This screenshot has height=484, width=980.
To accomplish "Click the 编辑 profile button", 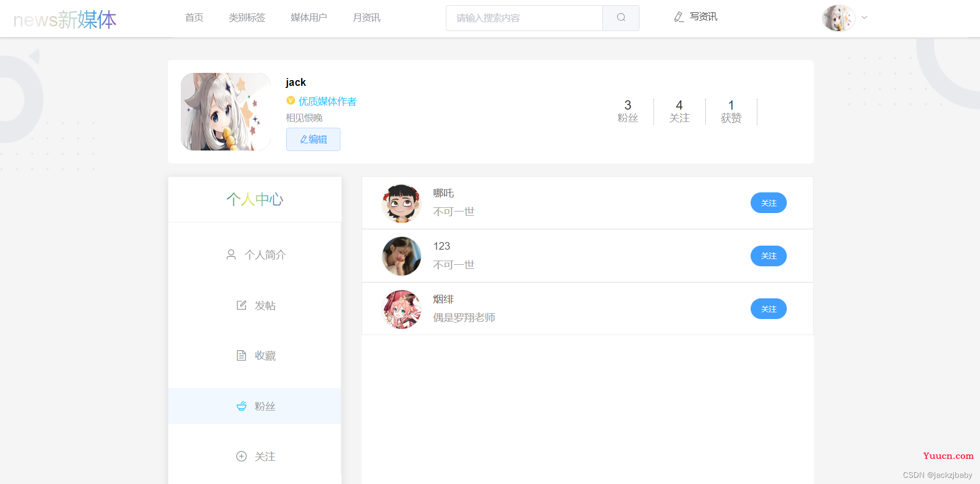I will [x=313, y=140].
